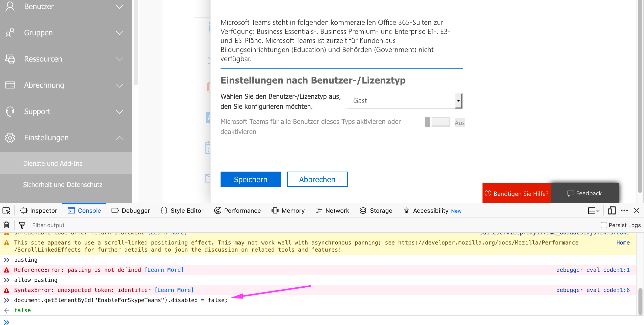644x325 pixels.
Task: Click the Filter output input field
Action: pyautogui.click(x=313, y=225)
